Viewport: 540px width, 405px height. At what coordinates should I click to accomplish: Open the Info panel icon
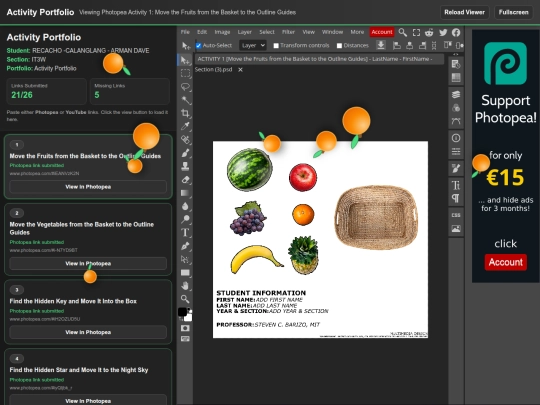click(456, 138)
